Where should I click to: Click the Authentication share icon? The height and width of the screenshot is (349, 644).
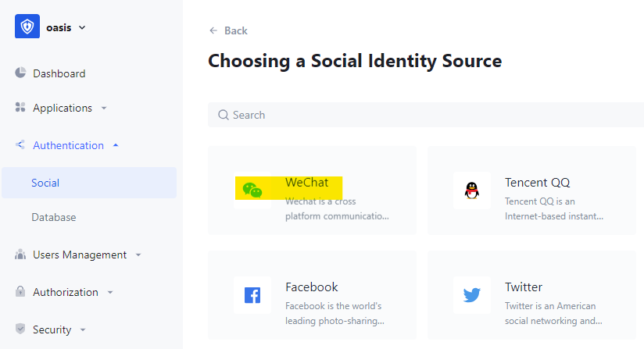[21, 145]
